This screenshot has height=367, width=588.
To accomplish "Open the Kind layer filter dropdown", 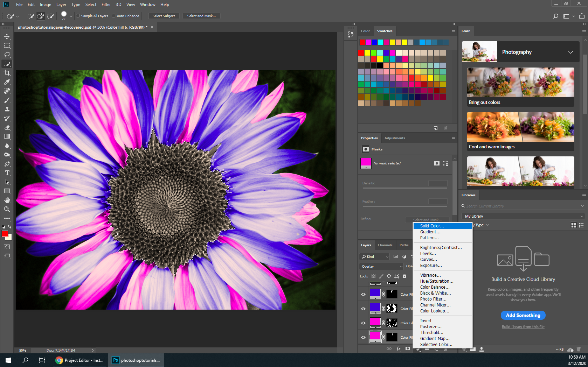I will point(374,256).
